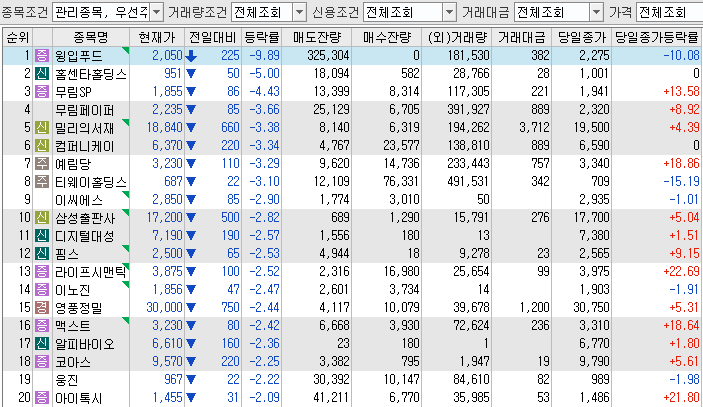Click the 신 badge beside 밀리의서재
The image size is (703, 407).
point(42,128)
